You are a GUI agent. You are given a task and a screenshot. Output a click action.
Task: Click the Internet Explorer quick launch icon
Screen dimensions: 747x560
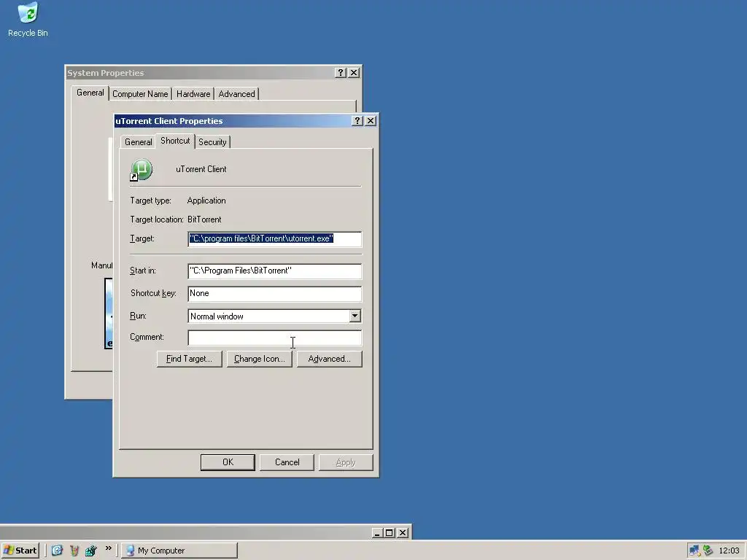(x=57, y=551)
